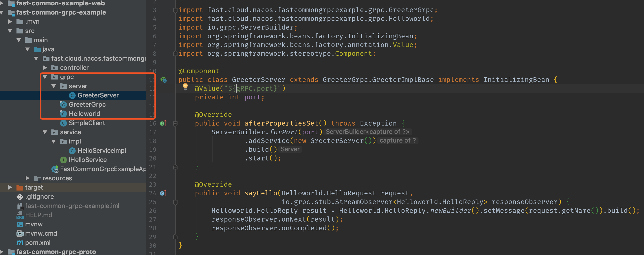644x255 pixels.
Task: Expand the target folder
Action: tap(10, 187)
